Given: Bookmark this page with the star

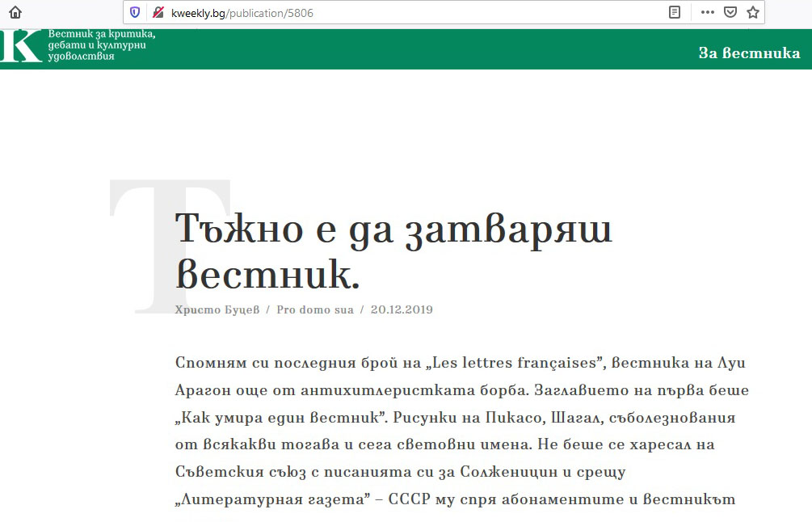Looking at the screenshot, I should tap(753, 12).
